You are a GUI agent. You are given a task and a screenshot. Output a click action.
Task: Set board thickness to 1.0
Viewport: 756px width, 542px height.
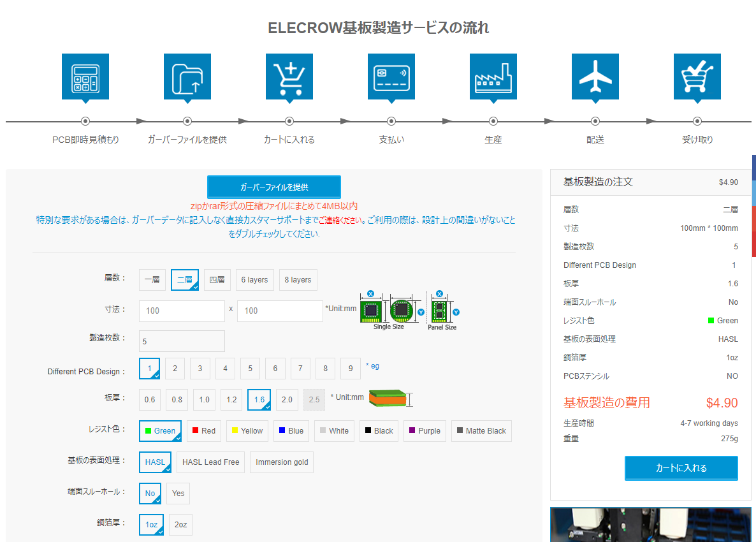point(205,400)
